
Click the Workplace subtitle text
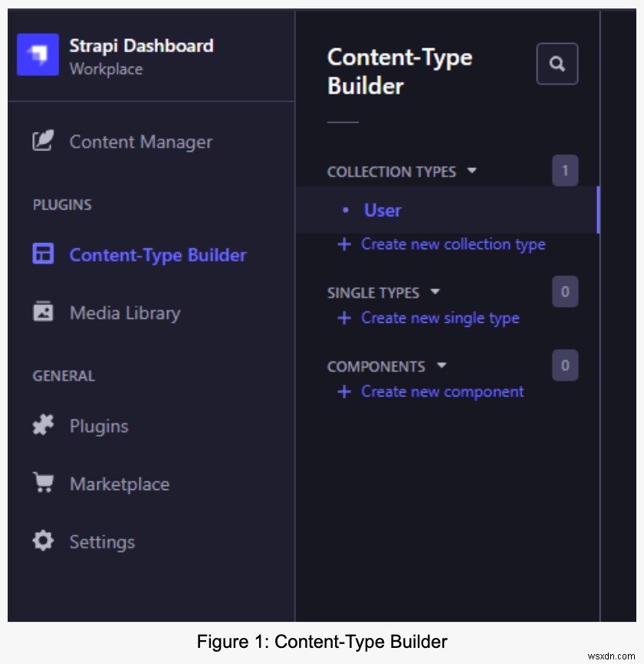click(106, 69)
